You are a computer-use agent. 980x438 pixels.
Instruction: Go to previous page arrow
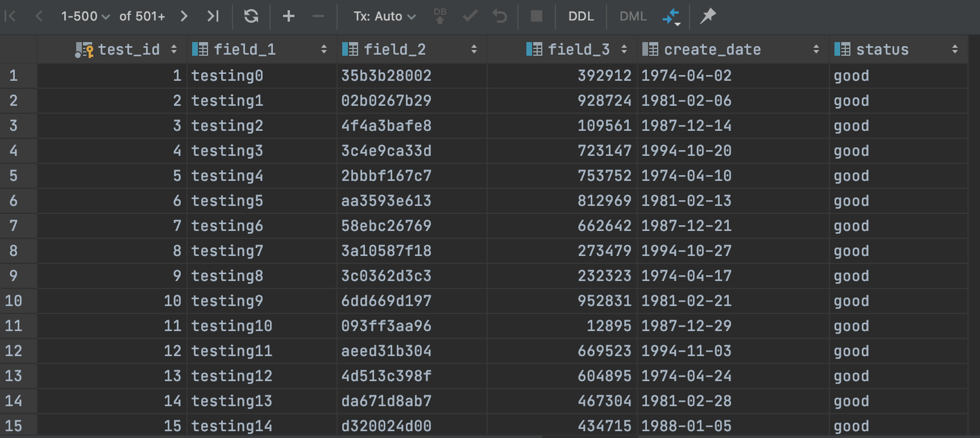pos(39,16)
